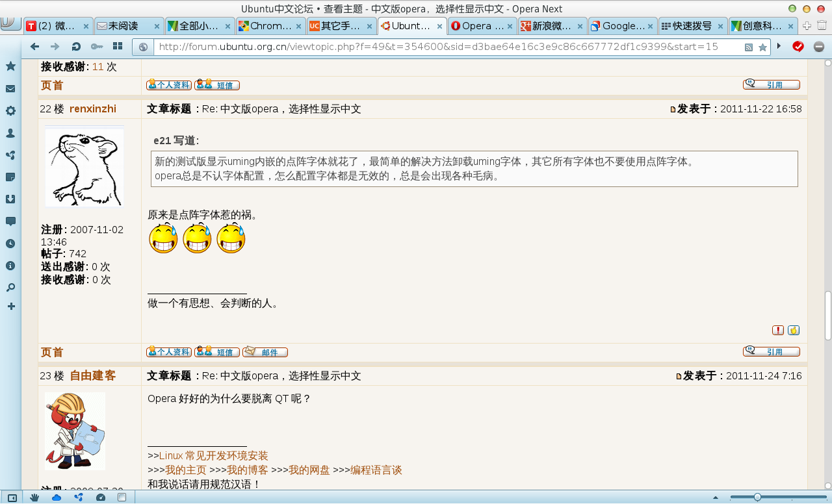
Task: Go back to previous page
Action: [x=35, y=47]
